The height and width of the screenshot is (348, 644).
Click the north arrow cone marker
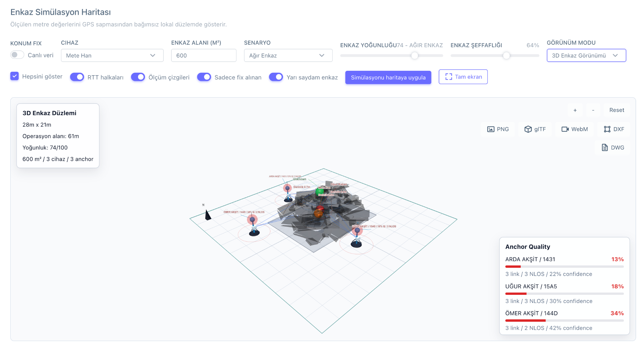pyautogui.click(x=208, y=215)
